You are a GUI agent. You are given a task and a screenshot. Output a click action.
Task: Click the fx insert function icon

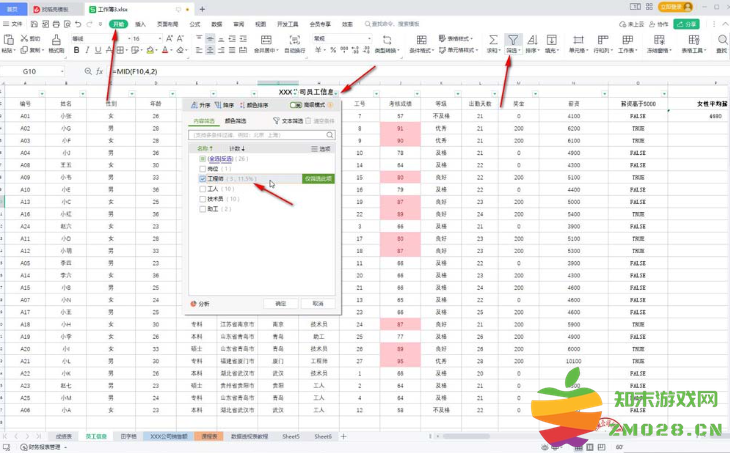98,72
